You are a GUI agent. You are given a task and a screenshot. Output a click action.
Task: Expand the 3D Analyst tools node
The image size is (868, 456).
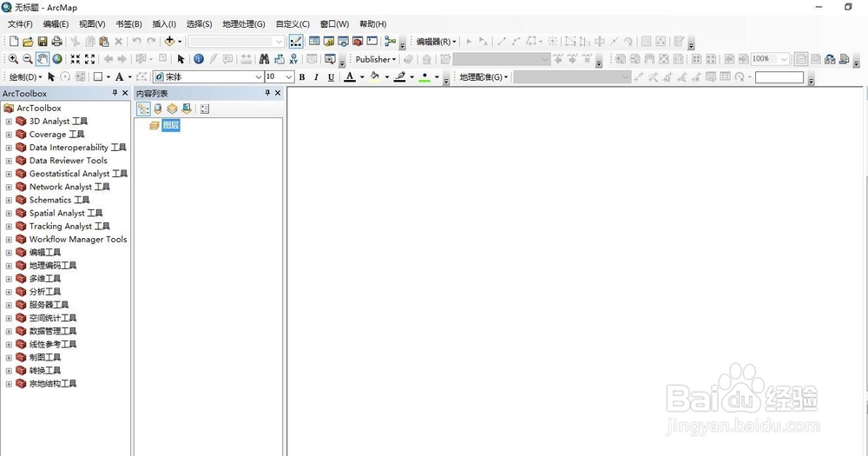(x=9, y=122)
